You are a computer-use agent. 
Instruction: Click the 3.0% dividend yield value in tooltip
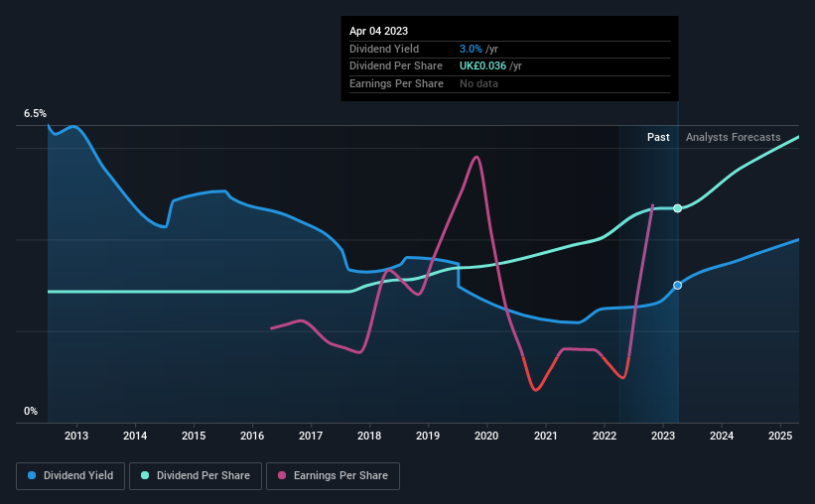click(x=471, y=49)
